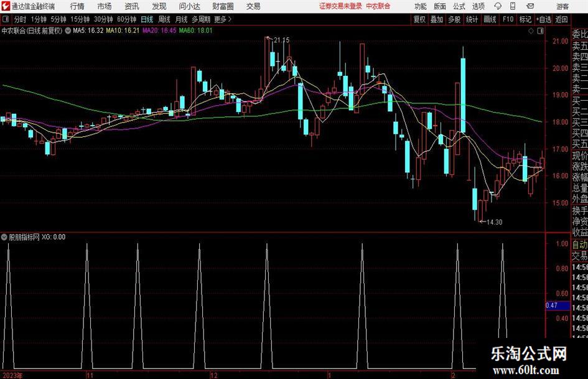Open the 财富圈 menu
Screen dimensions: 588x379
223,6
